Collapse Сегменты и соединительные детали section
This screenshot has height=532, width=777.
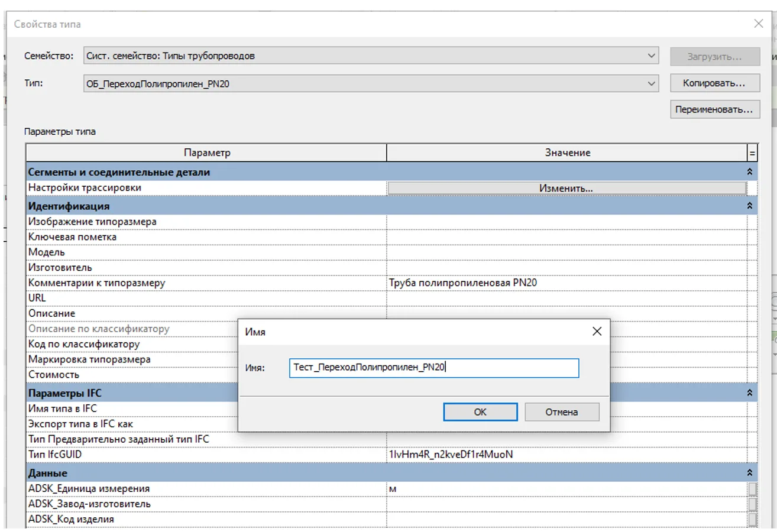749,172
